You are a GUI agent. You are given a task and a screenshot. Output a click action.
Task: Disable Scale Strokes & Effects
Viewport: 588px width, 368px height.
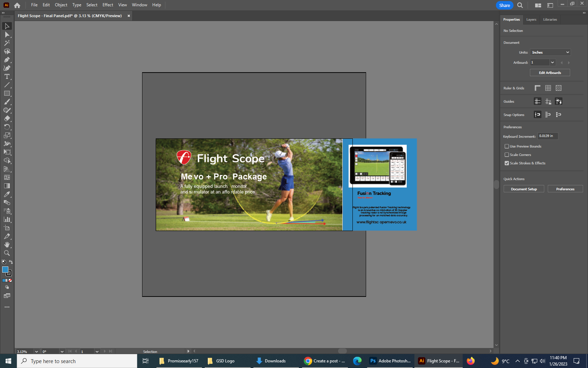coord(506,163)
